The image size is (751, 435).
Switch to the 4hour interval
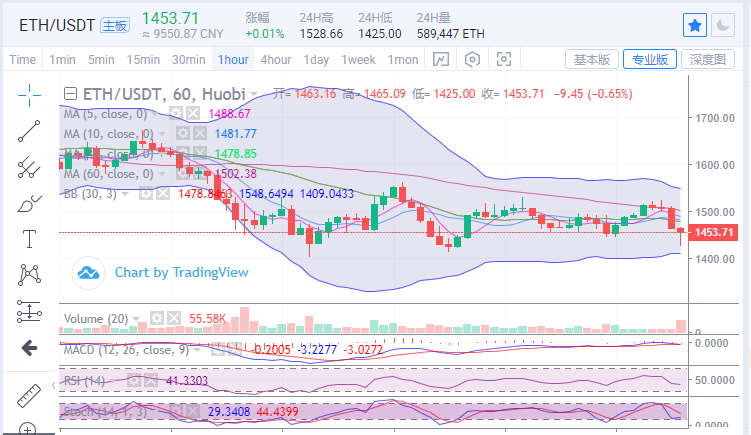coord(276,59)
